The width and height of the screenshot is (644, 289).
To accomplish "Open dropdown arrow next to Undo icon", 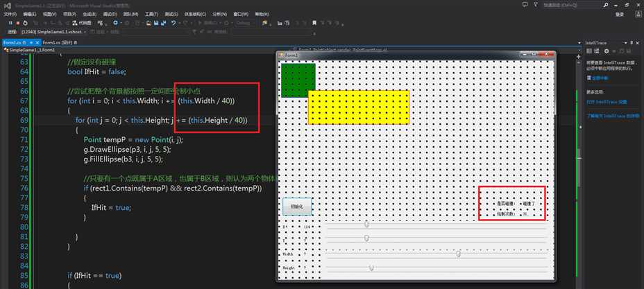I will pos(179,24).
